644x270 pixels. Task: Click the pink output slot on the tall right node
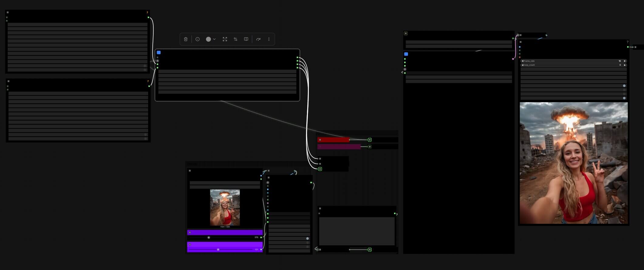point(513,59)
